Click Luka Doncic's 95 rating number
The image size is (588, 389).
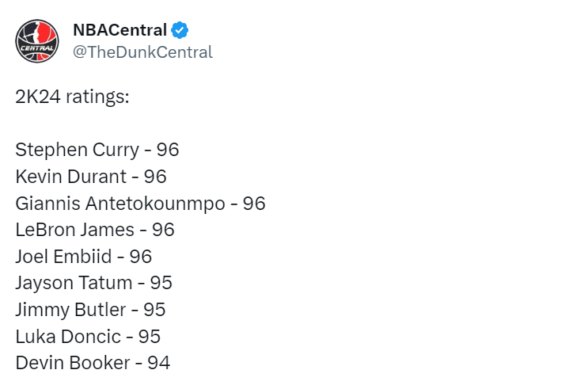pos(150,337)
